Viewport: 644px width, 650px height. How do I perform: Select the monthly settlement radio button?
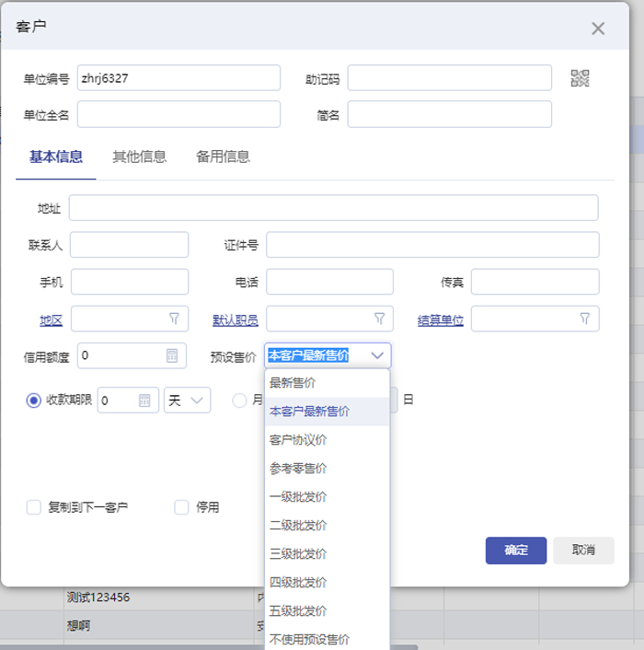239,400
